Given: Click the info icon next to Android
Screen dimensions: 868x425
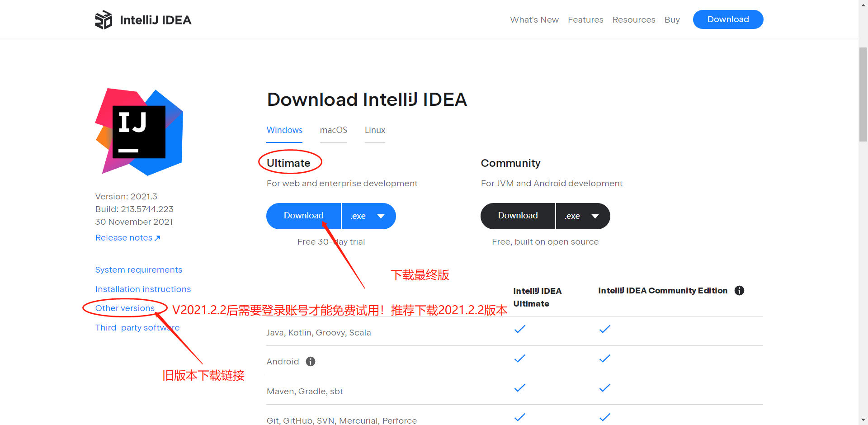Looking at the screenshot, I should pos(310,361).
